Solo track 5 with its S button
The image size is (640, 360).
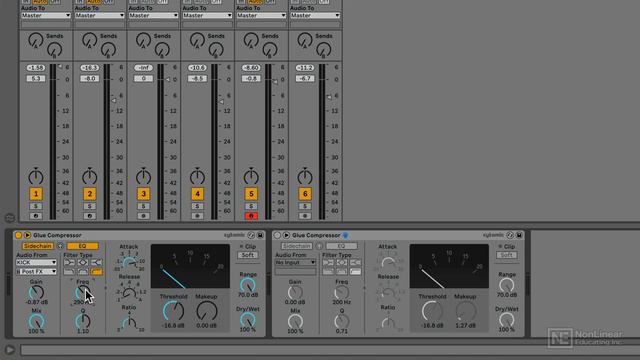(x=251, y=206)
